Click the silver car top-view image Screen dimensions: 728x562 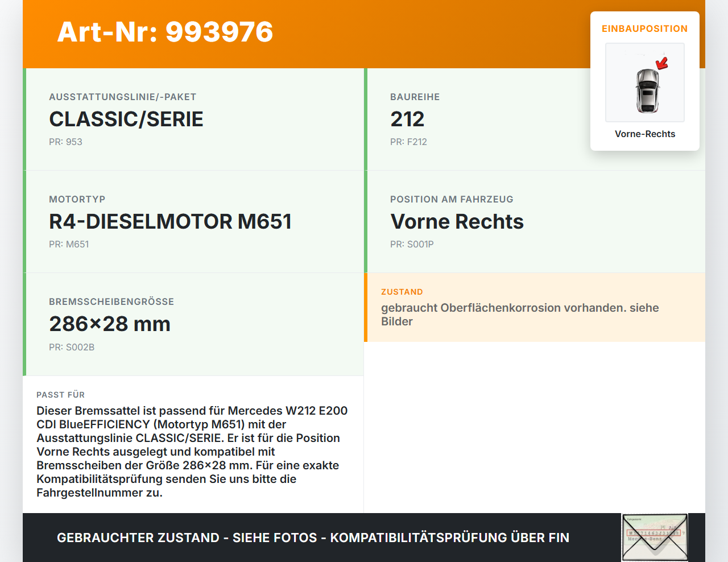click(x=647, y=91)
